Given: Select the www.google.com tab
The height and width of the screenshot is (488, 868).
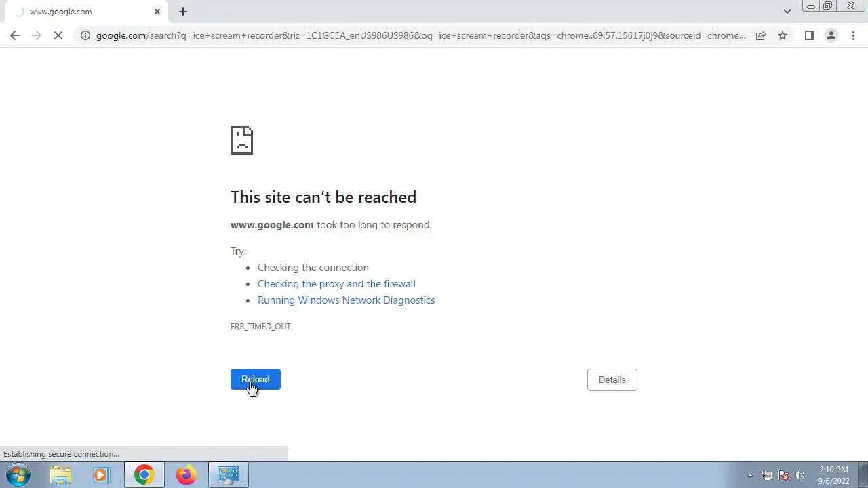Looking at the screenshot, I should pos(85,12).
